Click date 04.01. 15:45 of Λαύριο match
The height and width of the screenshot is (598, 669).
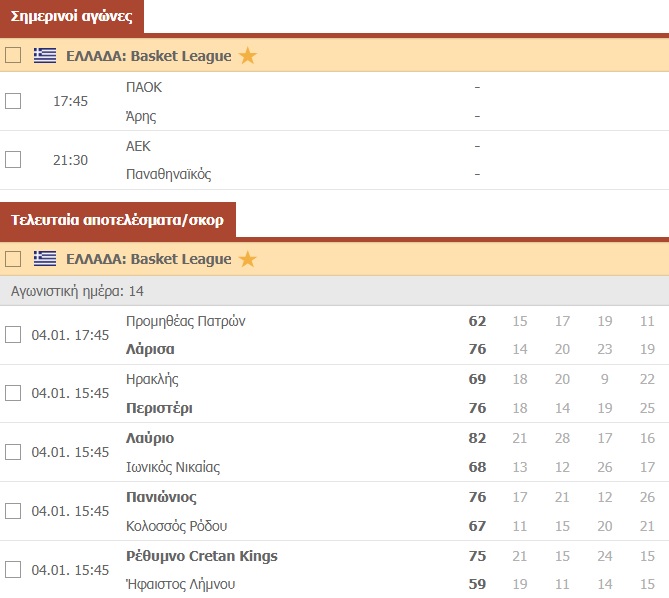click(70, 452)
